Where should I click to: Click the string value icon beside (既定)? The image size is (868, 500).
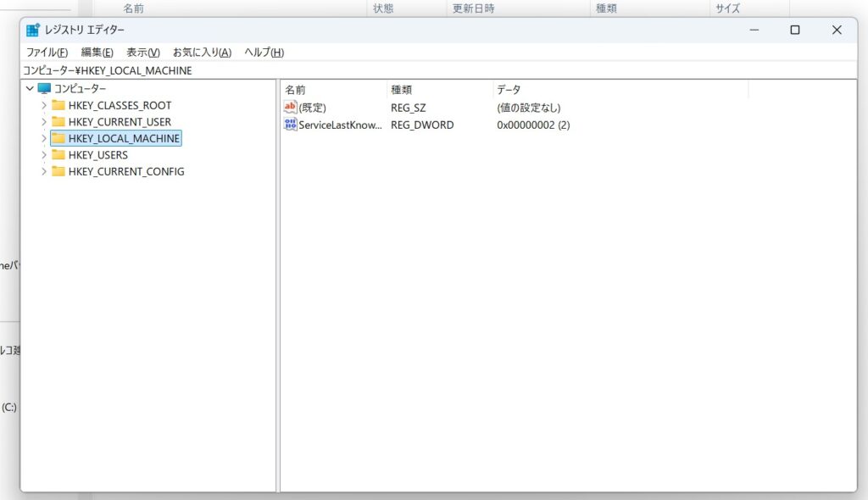click(290, 108)
